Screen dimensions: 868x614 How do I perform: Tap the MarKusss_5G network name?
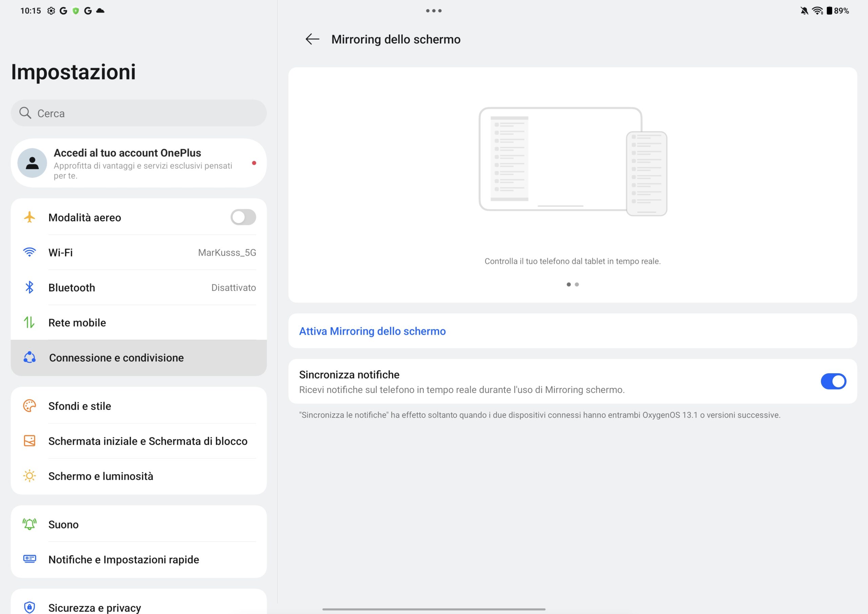coord(227,252)
